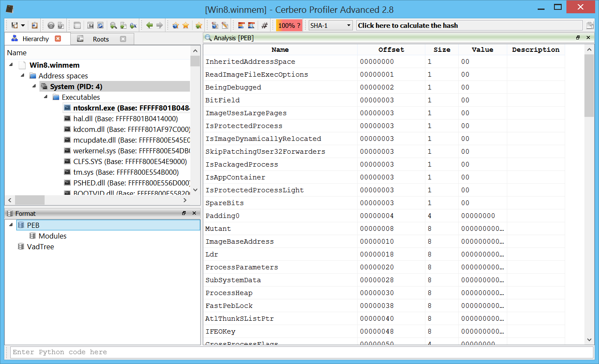Close the Hierarchy tab
Image resolution: width=599 pixels, height=364 pixels.
[x=58, y=39]
